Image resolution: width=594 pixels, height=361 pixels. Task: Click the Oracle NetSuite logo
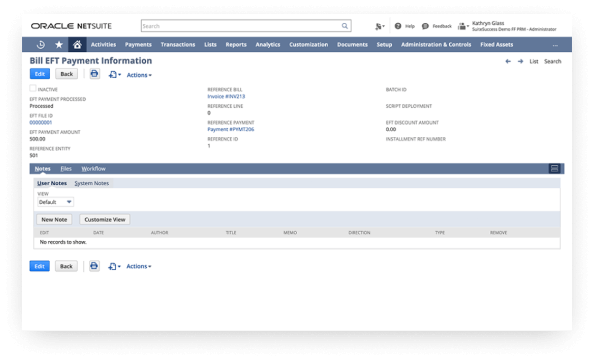(x=71, y=26)
